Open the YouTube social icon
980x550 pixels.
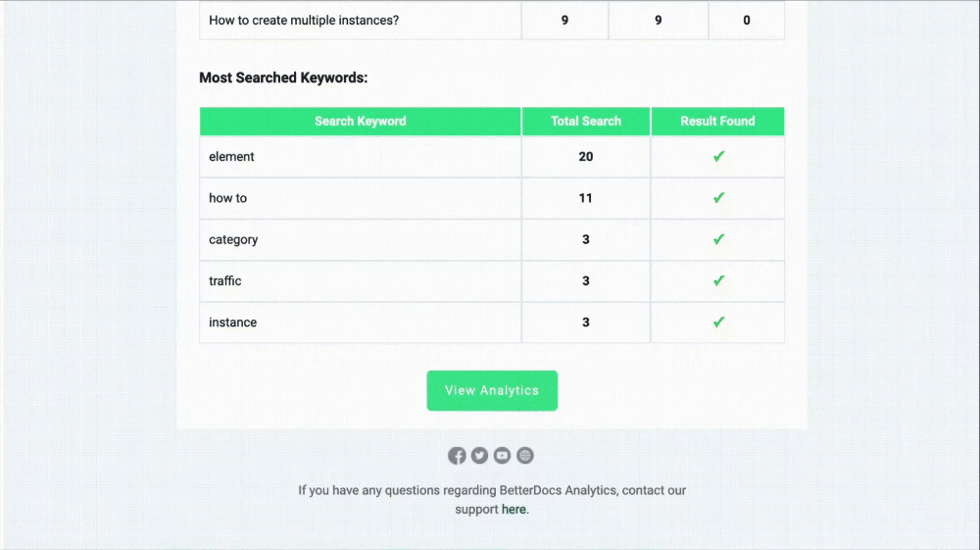(502, 456)
